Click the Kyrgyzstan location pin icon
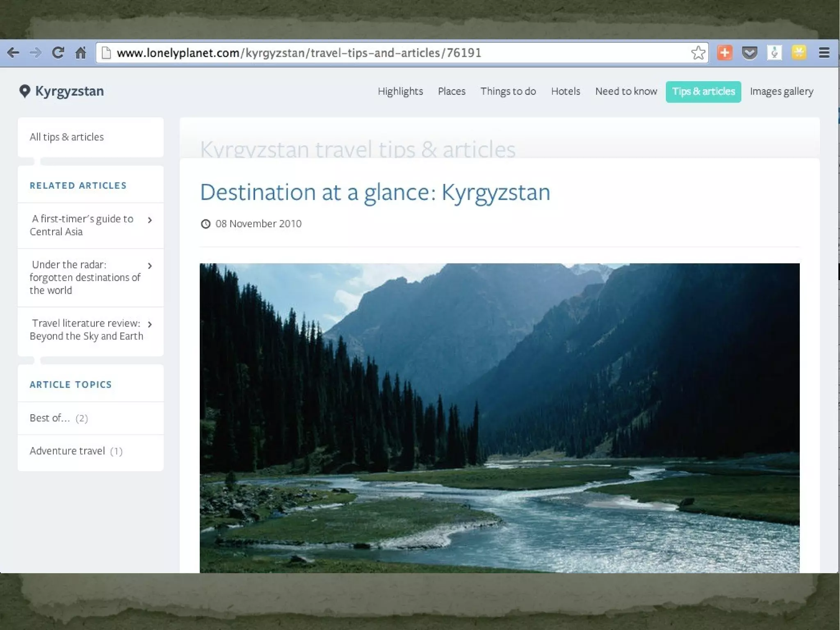This screenshot has height=630, width=840. click(25, 91)
